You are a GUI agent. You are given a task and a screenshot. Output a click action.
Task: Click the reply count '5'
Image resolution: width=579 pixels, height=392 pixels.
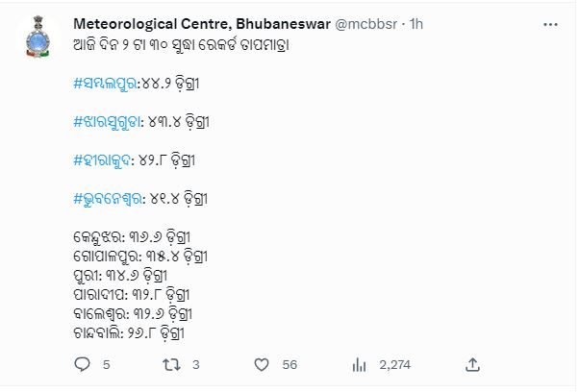point(106,365)
